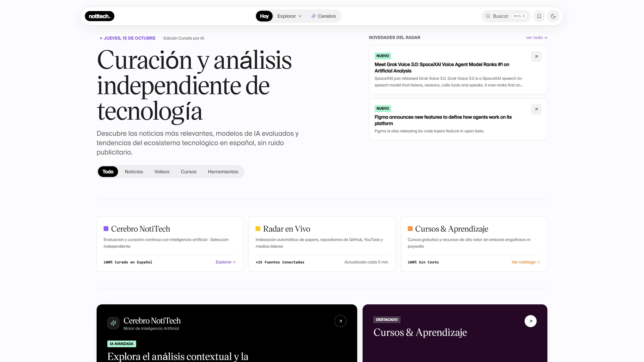Follow the Explorar link in Cerebro card
This screenshot has height=362, width=644.
point(226,262)
